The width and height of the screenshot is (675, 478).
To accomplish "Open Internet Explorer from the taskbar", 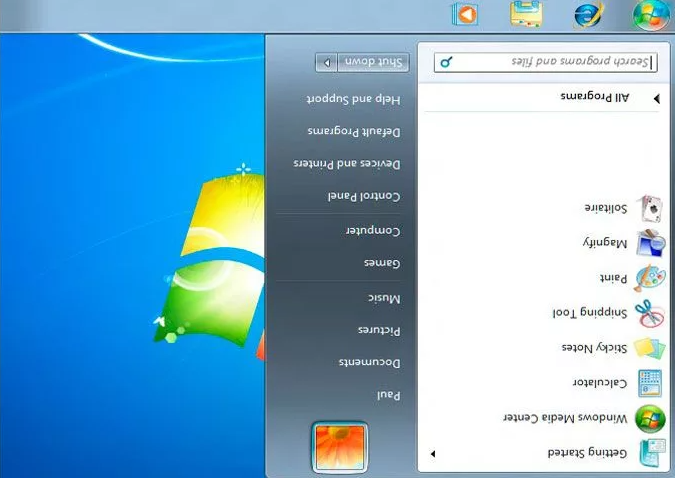I will [589, 15].
